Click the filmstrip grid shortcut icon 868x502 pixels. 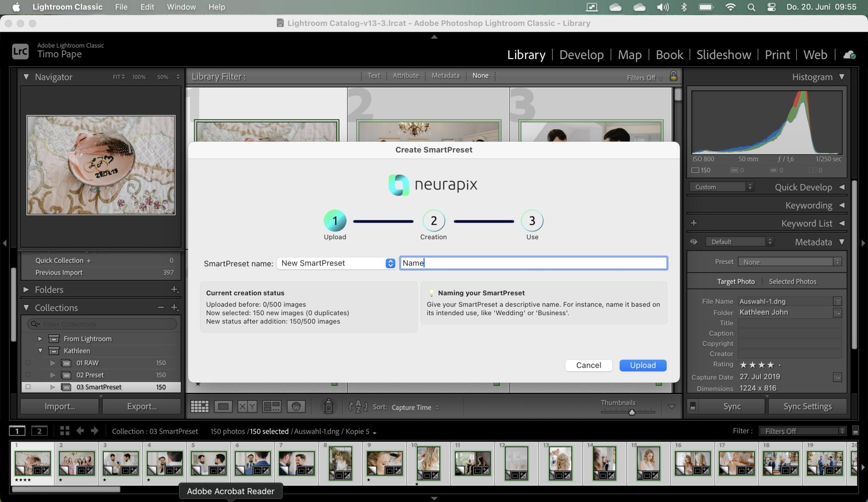[x=65, y=431]
